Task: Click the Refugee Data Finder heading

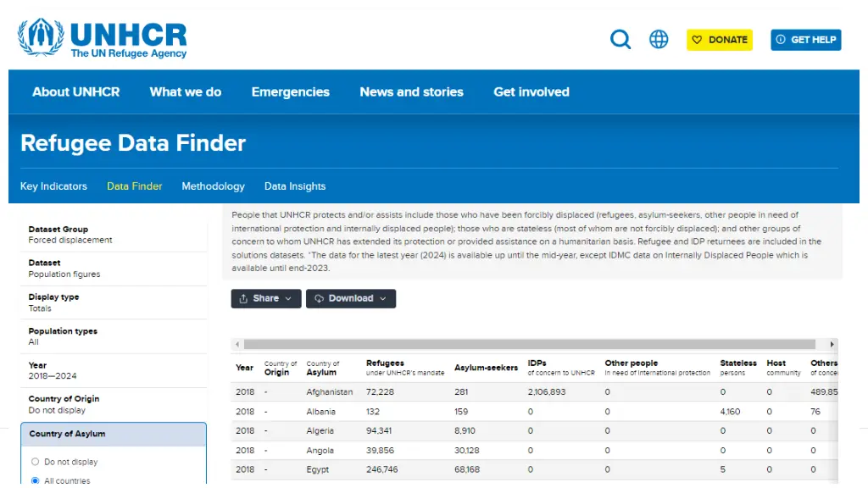Action: click(x=133, y=142)
